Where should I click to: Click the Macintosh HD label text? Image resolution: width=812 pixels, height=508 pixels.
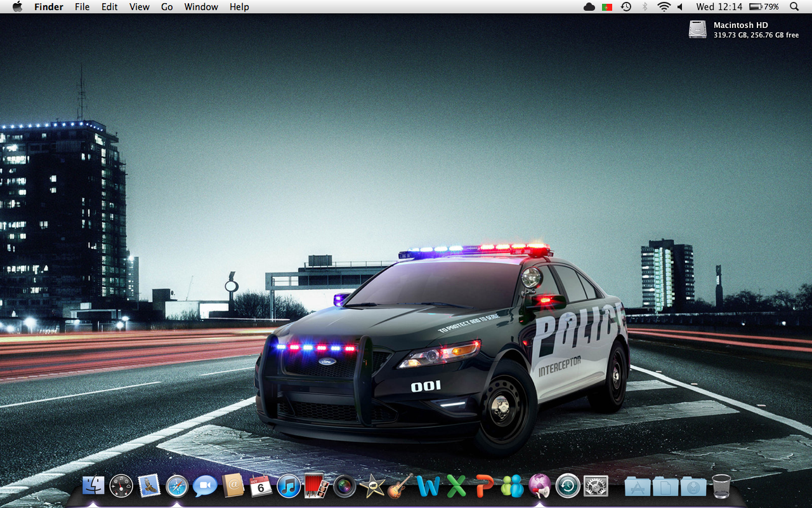click(740, 25)
